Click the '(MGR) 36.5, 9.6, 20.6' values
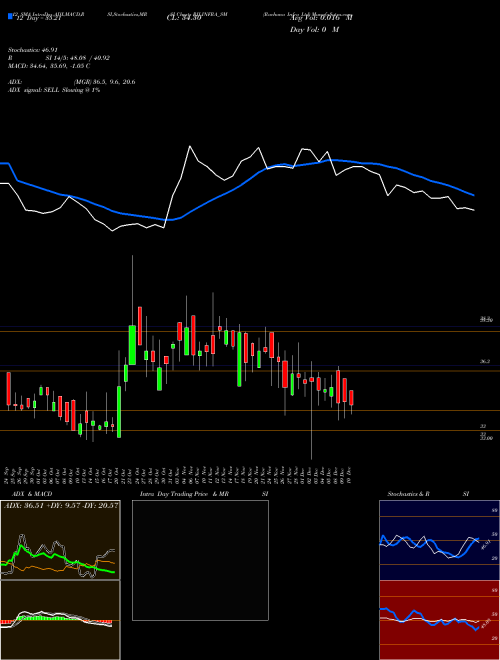 coord(104,82)
